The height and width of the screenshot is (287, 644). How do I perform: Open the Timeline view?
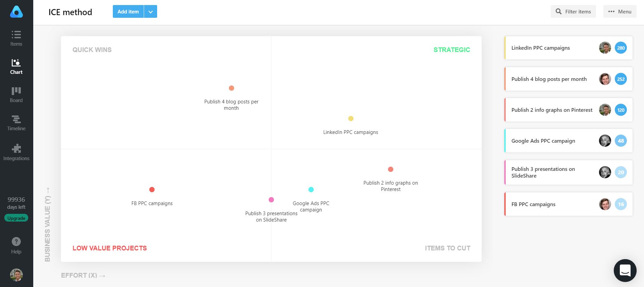[x=16, y=123]
